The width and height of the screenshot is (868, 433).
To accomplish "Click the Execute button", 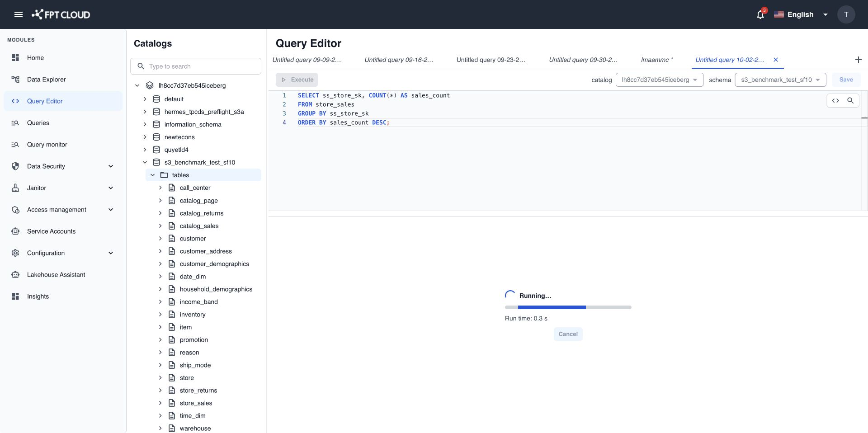I will click(x=297, y=80).
